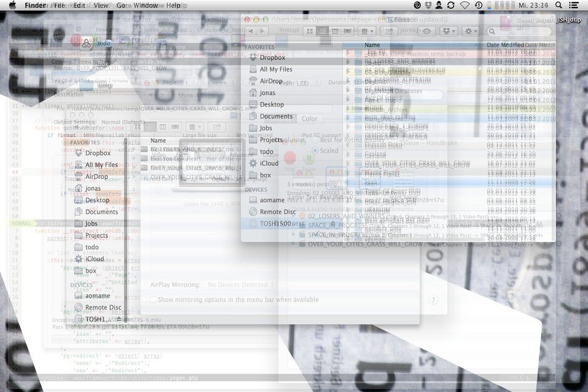
Task: Open the Window menu
Action: pos(146,5)
